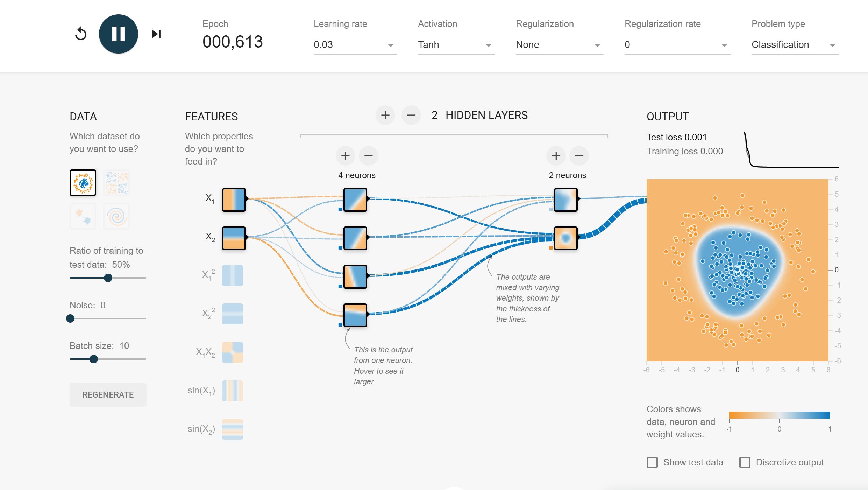
Task: Add a neuron to the 2-neuron layer
Action: pyautogui.click(x=556, y=156)
